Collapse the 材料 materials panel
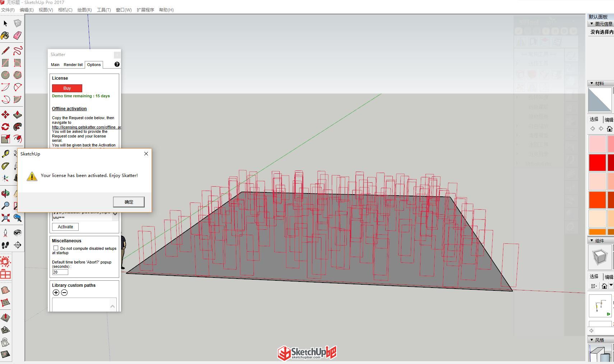This screenshot has width=614, height=364. tap(592, 83)
